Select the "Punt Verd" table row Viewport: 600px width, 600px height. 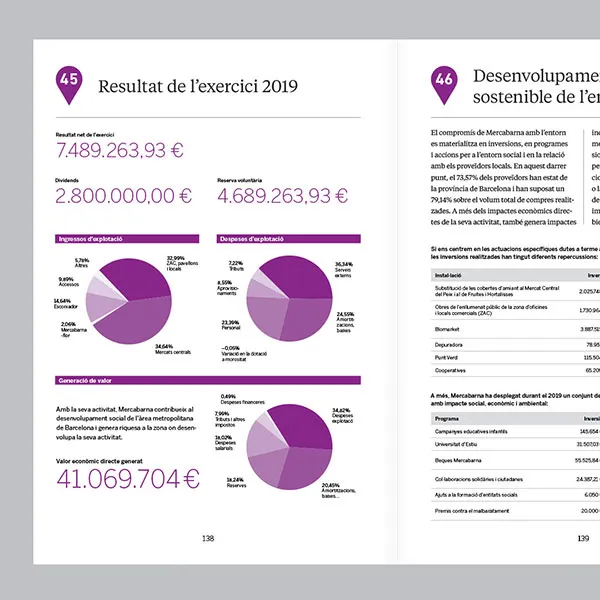pos(515,357)
